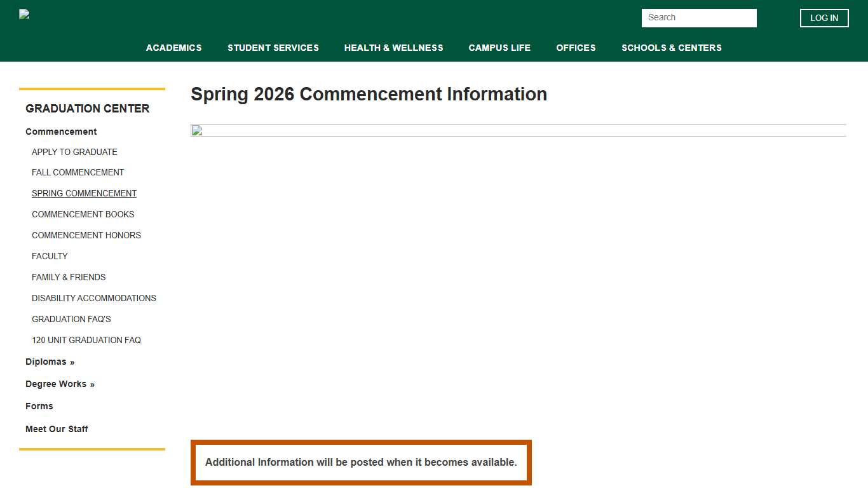Open the OFFICES menu
Screen dimensions: 868x488
pos(576,48)
